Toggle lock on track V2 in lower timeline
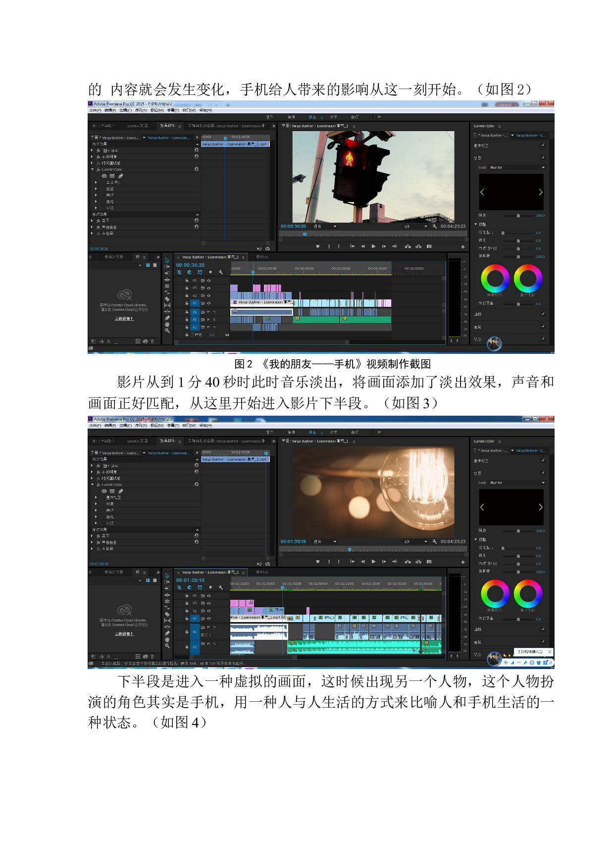The height and width of the screenshot is (868, 614). (187, 611)
